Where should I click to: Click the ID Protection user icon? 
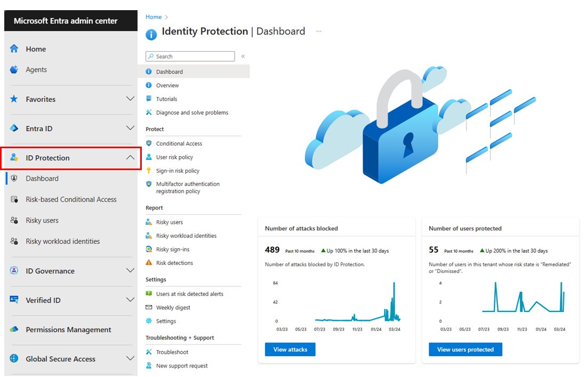coord(14,157)
